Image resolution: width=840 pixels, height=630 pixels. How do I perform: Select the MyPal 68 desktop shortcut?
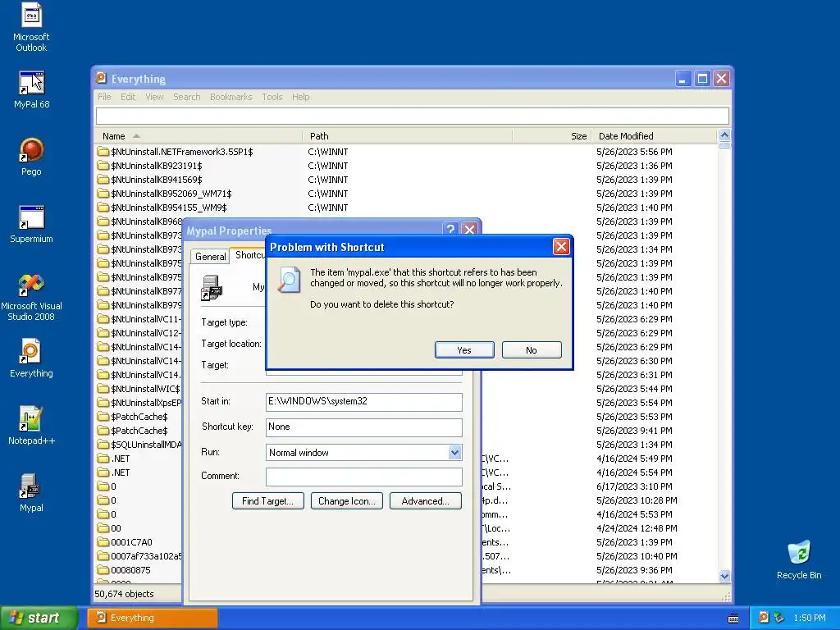click(x=31, y=89)
